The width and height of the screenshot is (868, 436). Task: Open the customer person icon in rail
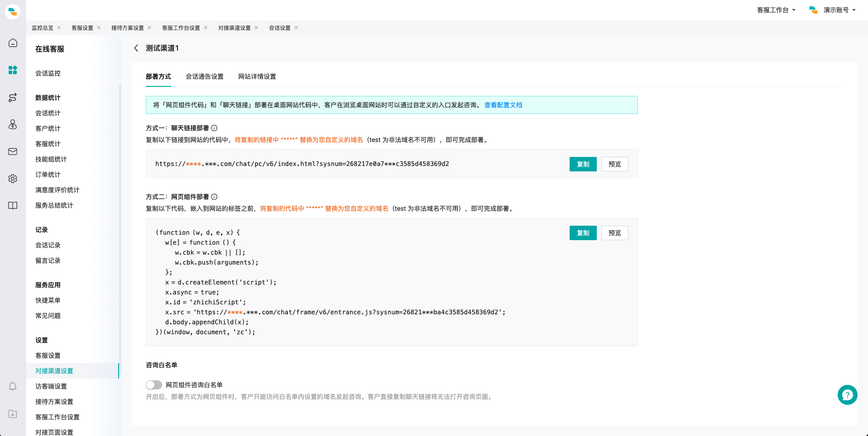click(13, 124)
